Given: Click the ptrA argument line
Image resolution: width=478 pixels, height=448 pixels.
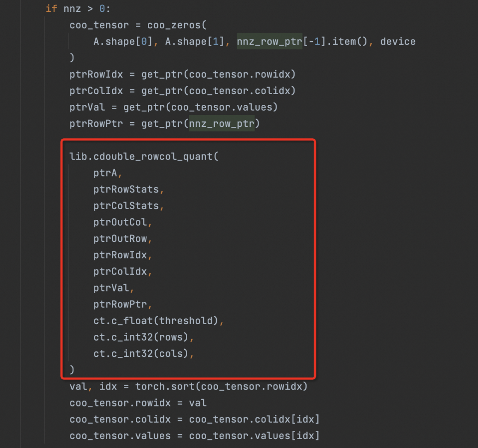Looking at the screenshot, I should coord(105,173).
